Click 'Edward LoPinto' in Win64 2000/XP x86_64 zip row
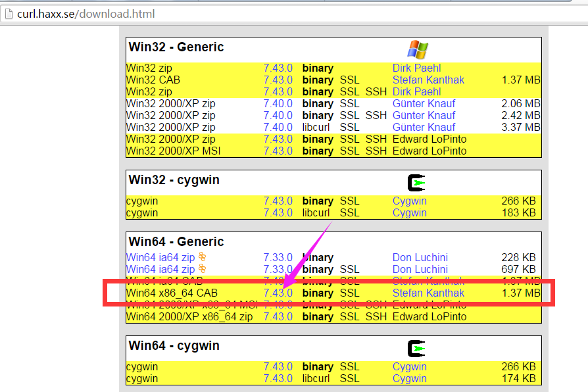This screenshot has width=588, height=392. coord(429,316)
